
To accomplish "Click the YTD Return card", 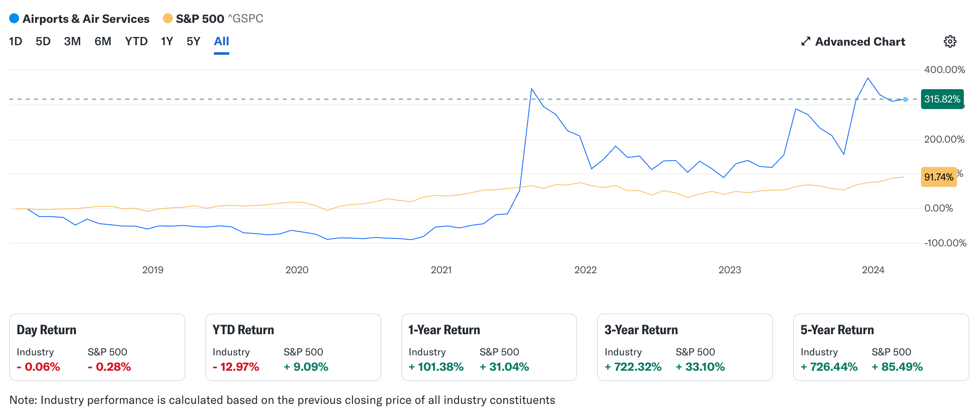I will [x=293, y=347].
